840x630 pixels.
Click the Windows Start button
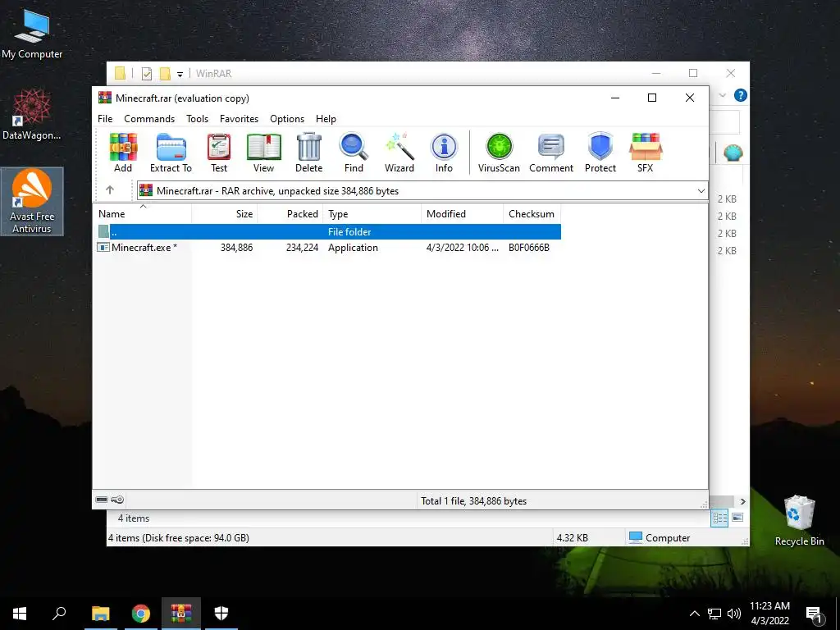pos(20,614)
